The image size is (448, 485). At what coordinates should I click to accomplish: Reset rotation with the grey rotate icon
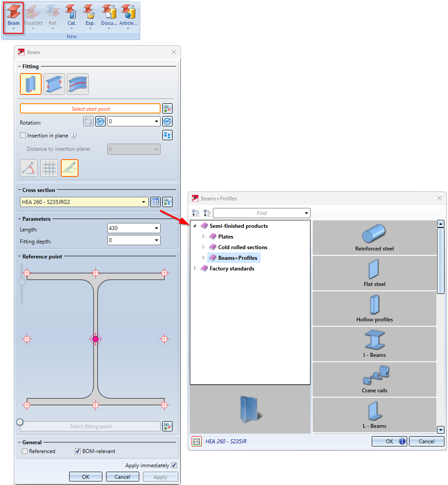[88, 121]
